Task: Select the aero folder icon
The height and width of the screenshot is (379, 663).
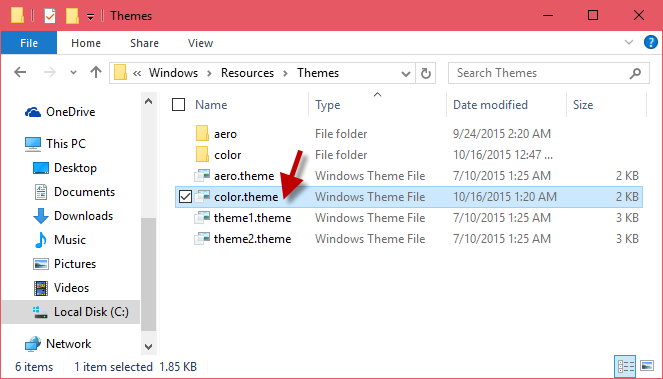Action: click(202, 134)
